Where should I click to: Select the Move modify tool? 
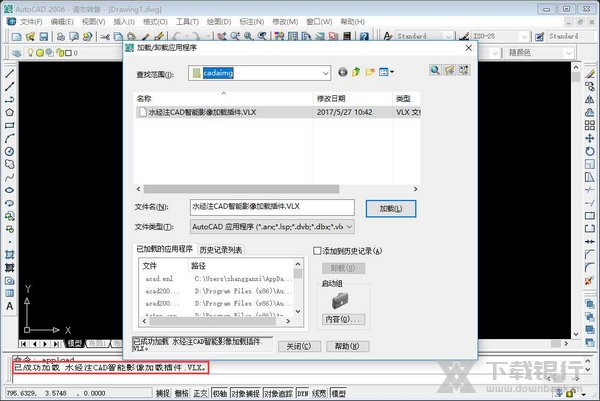coord(590,139)
